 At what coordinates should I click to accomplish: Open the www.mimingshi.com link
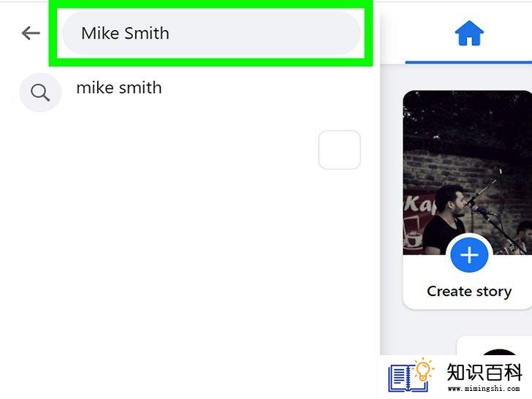(484, 389)
